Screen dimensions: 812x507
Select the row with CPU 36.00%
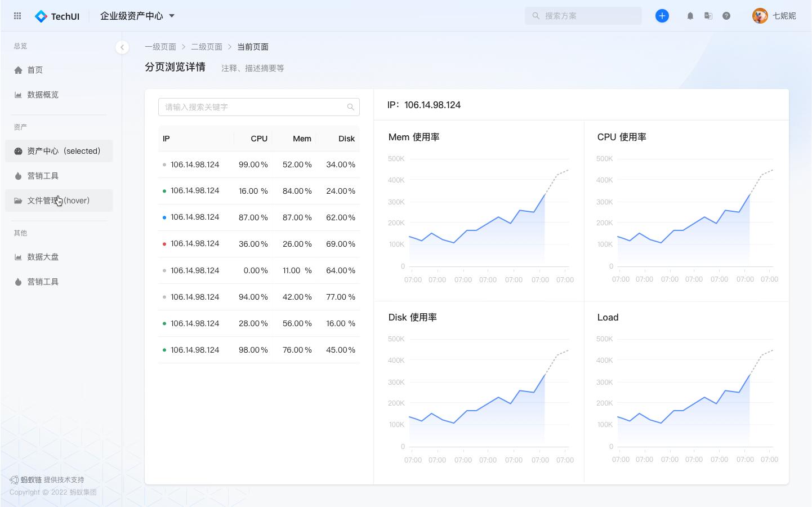(259, 244)
